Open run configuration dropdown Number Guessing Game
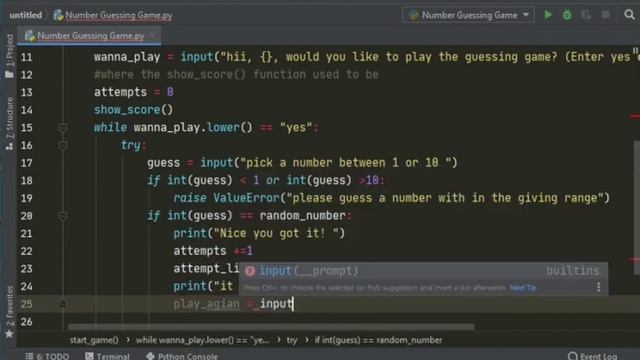This screenshot has width=640, height=360. [468, 15]
